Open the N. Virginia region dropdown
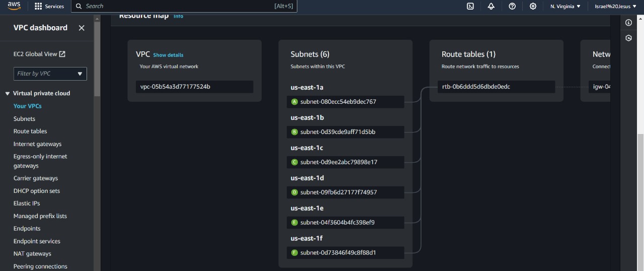This screenshot has height=271, width=644. point(566,6)
